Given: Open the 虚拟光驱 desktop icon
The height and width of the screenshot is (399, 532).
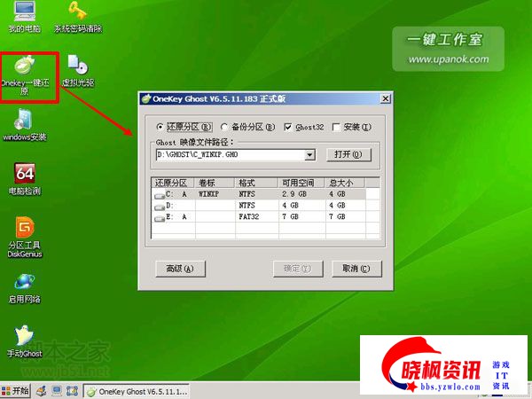Looking at the screenshot, I should [x=78, y=66].
